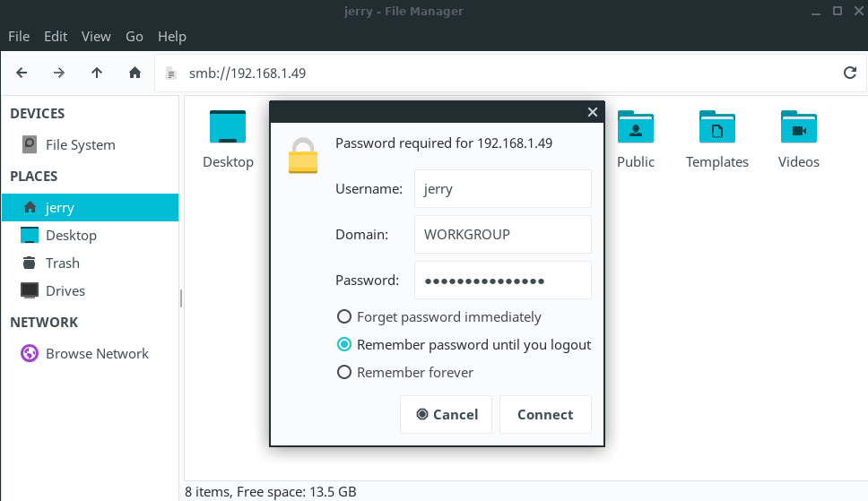
Task: Choose the Remember forever option
Action: (x=343, y=372)
